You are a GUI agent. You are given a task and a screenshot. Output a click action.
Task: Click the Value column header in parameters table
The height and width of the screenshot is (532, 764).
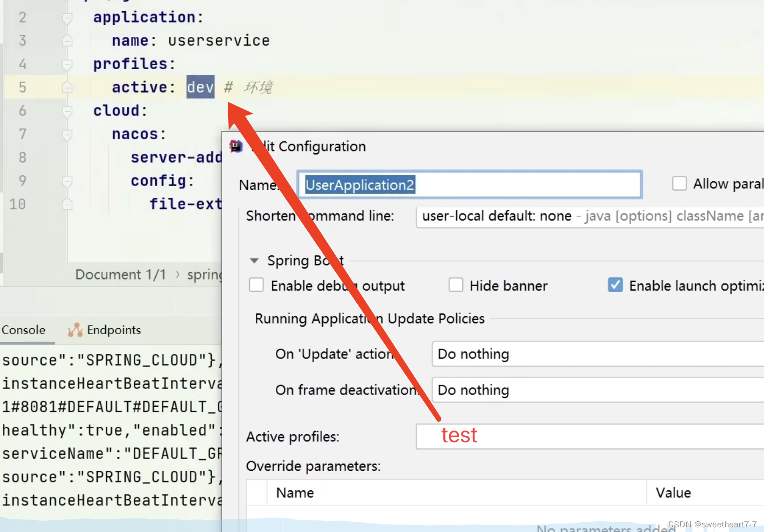pyautogui.click(x=673, y=493)
